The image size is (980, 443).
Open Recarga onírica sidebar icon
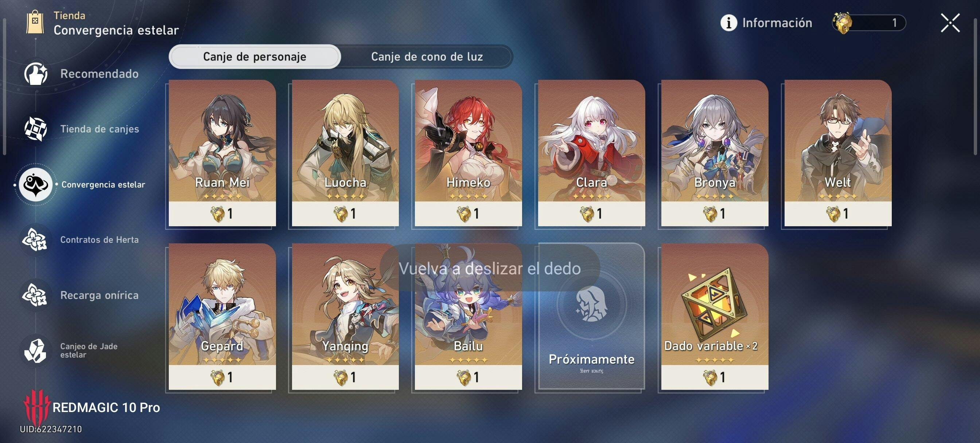35,295
